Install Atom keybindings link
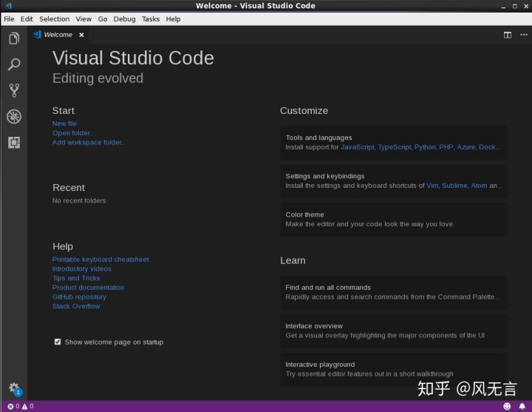532x412 pixels. coord(479,186)
